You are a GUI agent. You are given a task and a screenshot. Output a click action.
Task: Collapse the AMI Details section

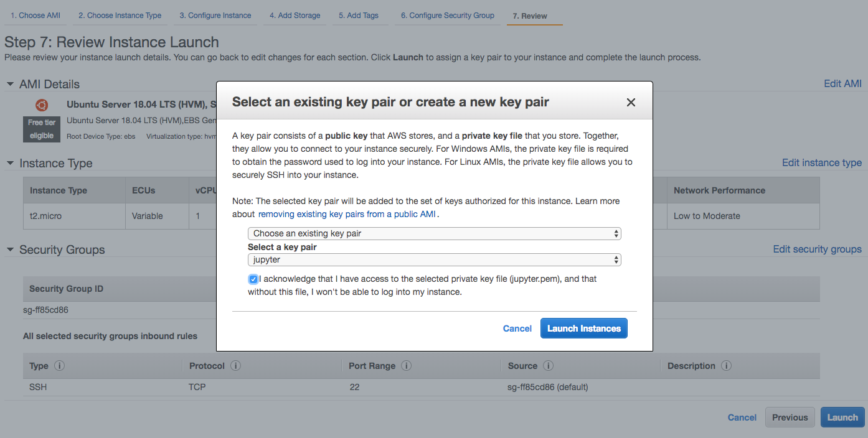9,84
